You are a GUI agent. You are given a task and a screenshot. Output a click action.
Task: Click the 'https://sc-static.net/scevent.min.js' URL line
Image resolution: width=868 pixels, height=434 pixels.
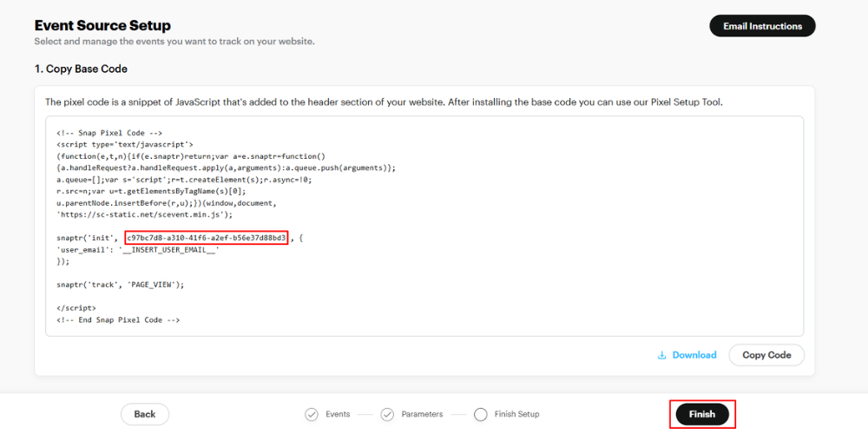145,214
